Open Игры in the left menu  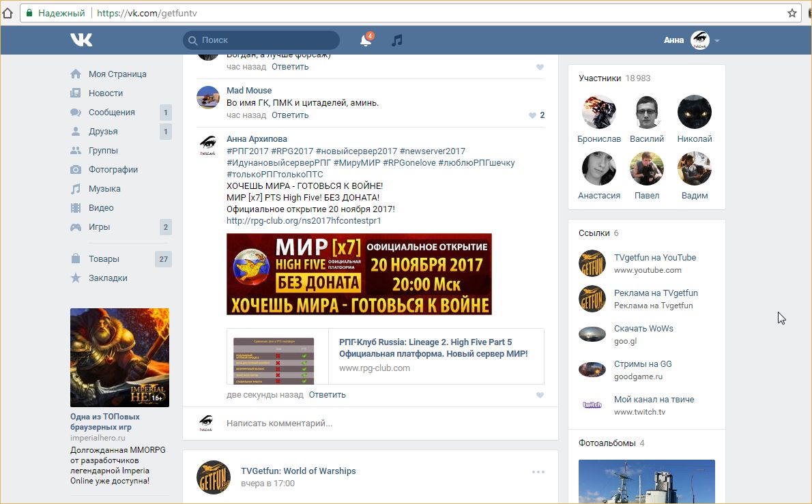click(99, 227)
